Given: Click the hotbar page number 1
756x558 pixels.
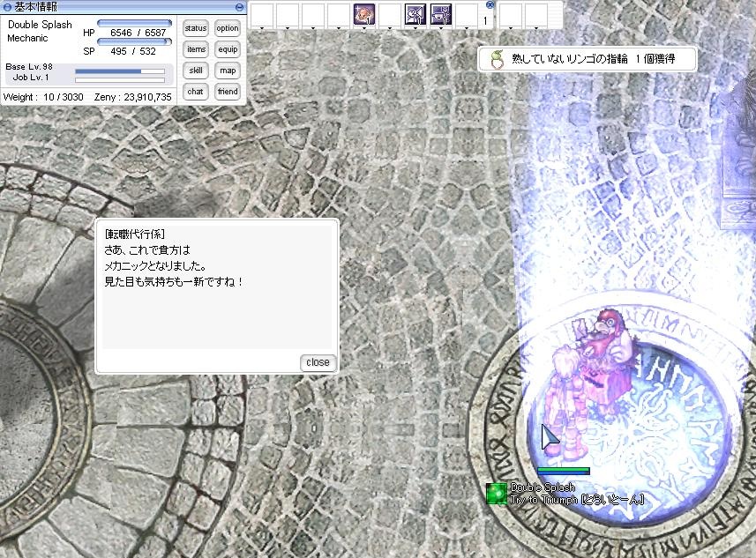Looking at the screenshot, I should click(x=485, y=21).
